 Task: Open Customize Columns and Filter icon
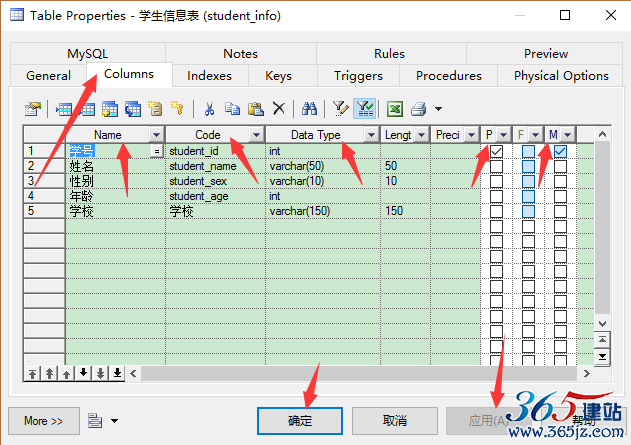(341, 109)
